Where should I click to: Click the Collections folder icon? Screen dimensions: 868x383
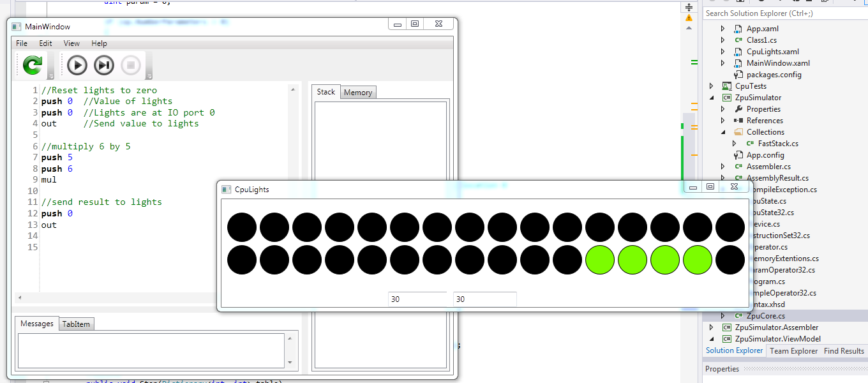pos(738,132)
